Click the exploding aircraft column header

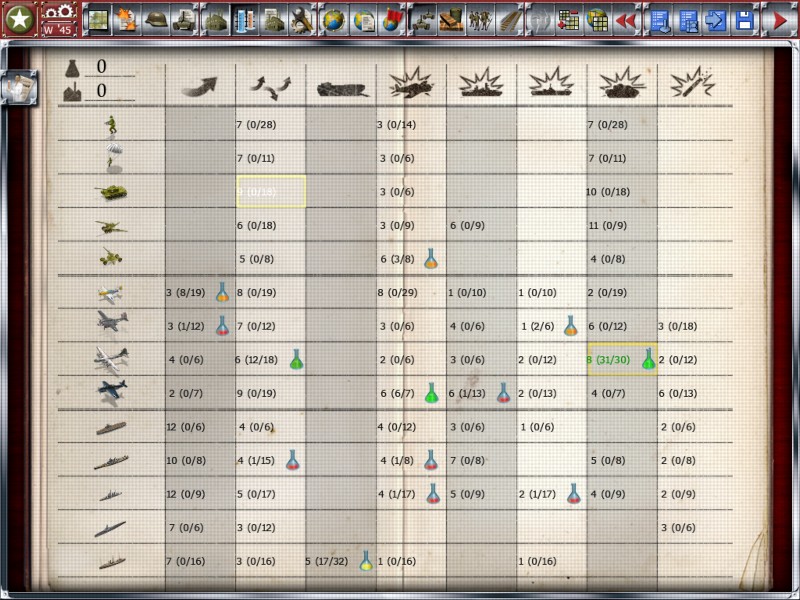coord(411,82)
